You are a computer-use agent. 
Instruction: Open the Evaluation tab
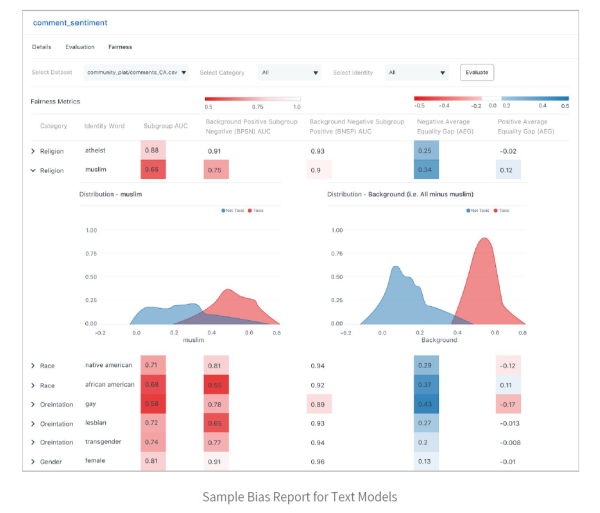[x=80, y=46]
